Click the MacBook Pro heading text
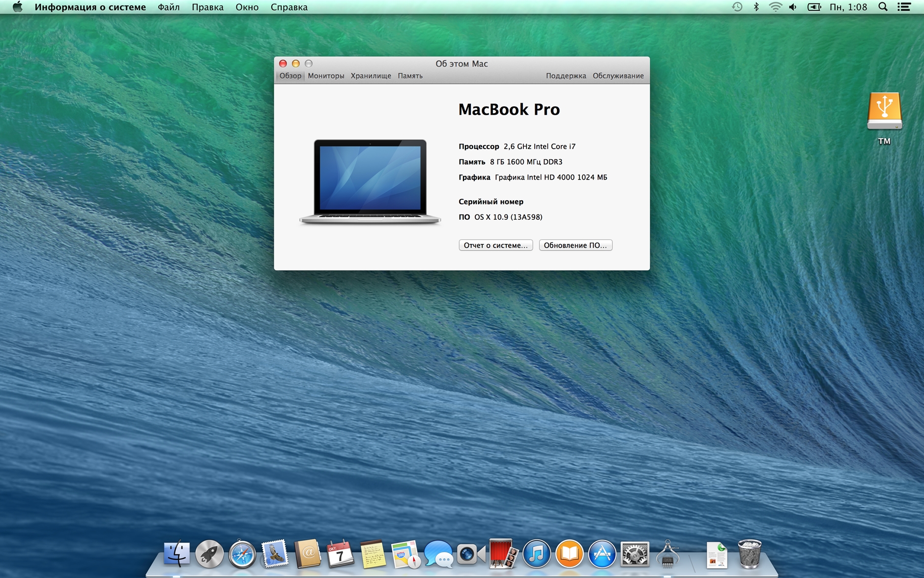The height and width of the screenshot is (578, 924). click(509, 109)
